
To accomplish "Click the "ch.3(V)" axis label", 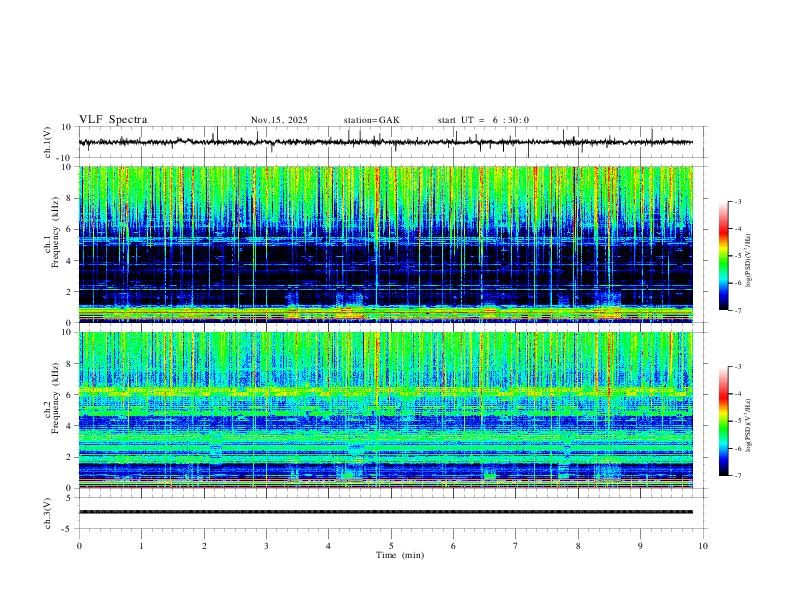I will click(48, 513).
